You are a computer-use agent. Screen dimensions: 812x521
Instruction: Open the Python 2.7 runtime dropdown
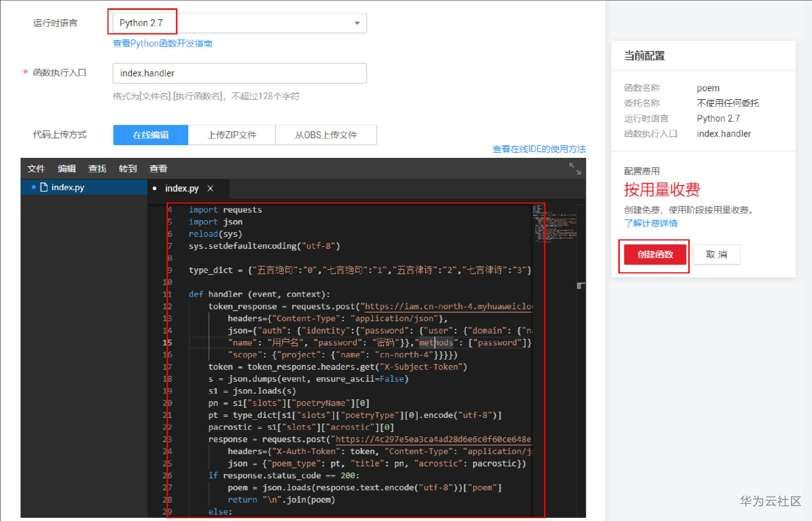[x=239, y=23]
